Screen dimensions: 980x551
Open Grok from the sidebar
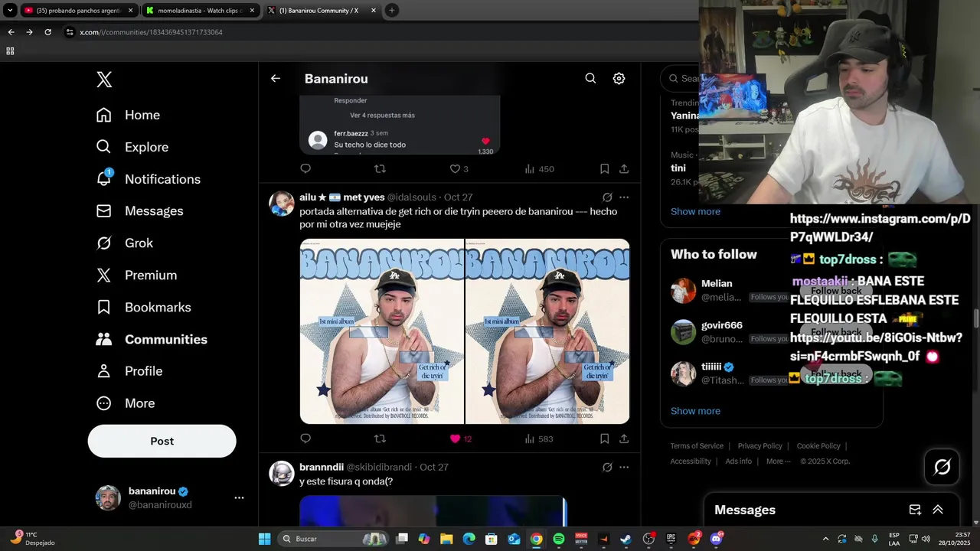pos(124,243)
